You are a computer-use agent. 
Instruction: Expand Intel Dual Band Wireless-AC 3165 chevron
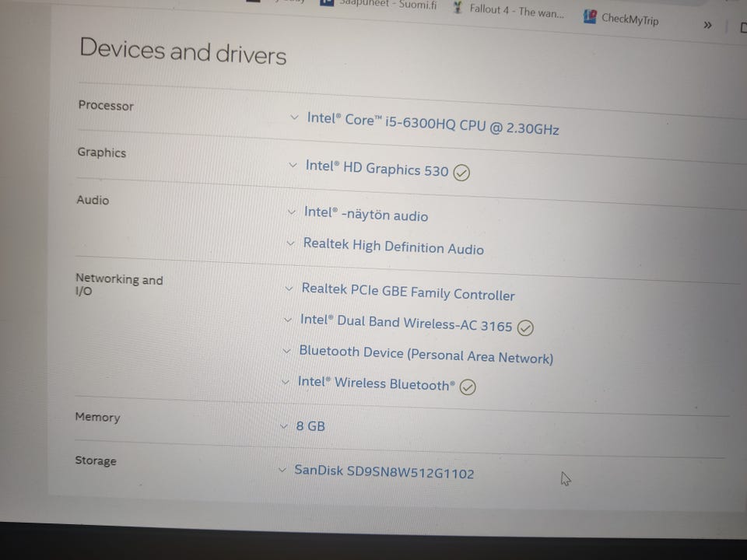pyautogui.click(x=288, y=320)
